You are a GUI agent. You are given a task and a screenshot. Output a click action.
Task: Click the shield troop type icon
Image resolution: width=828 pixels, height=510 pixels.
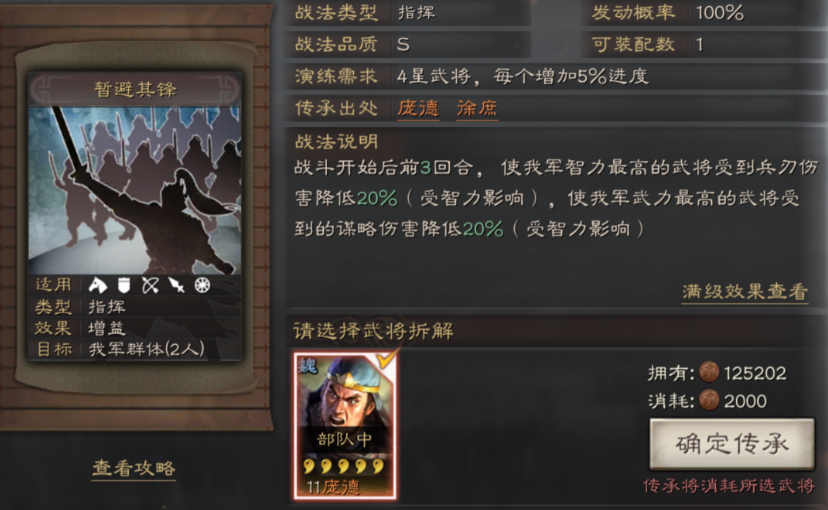point(124,285)
